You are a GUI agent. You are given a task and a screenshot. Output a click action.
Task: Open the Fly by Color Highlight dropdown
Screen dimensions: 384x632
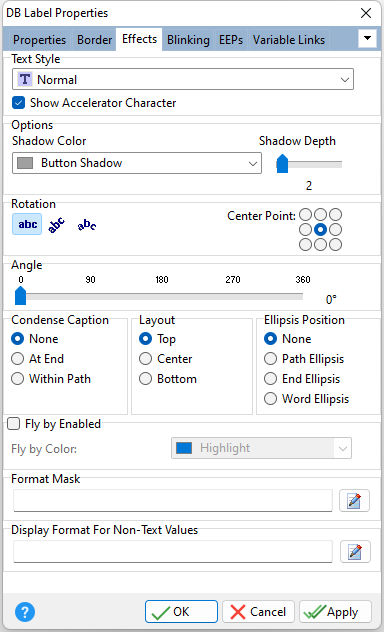(x=261, y=448)
